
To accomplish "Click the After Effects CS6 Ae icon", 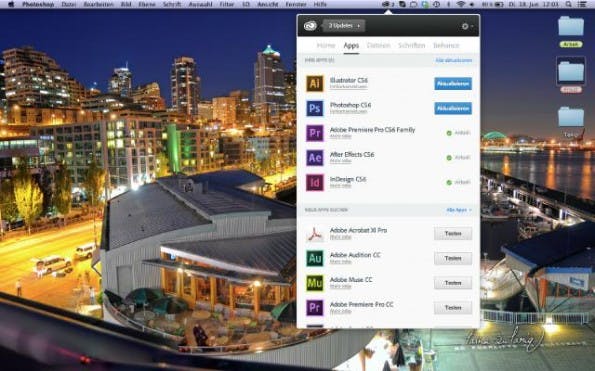I will tap(315, 158).
